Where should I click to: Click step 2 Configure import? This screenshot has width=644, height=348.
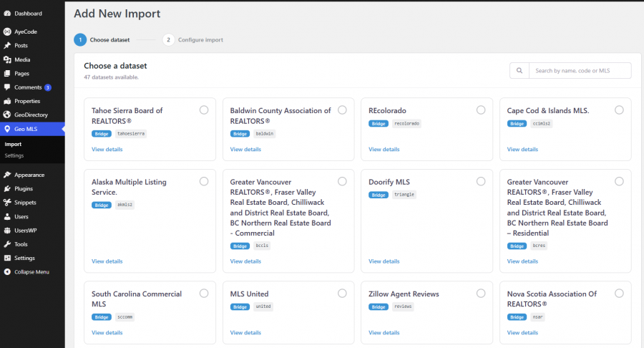tap(193, 40)
